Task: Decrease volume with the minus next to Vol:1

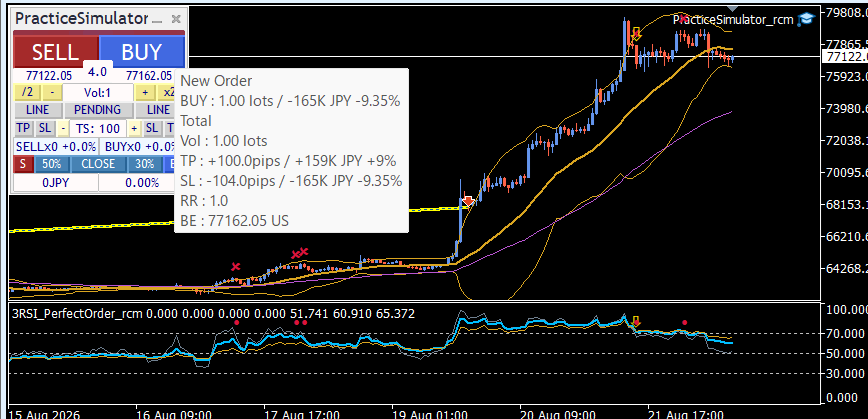Action: coord(52,92)
